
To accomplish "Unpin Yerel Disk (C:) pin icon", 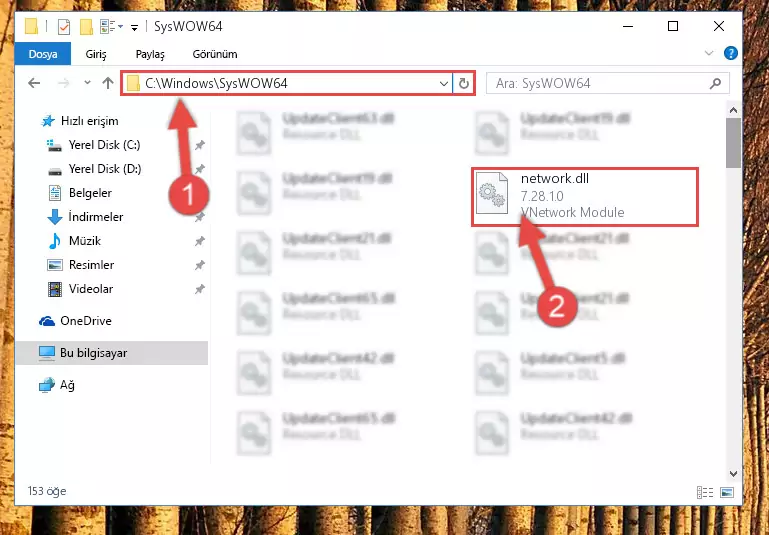I will pyautogui.click(x=200, y=145).
